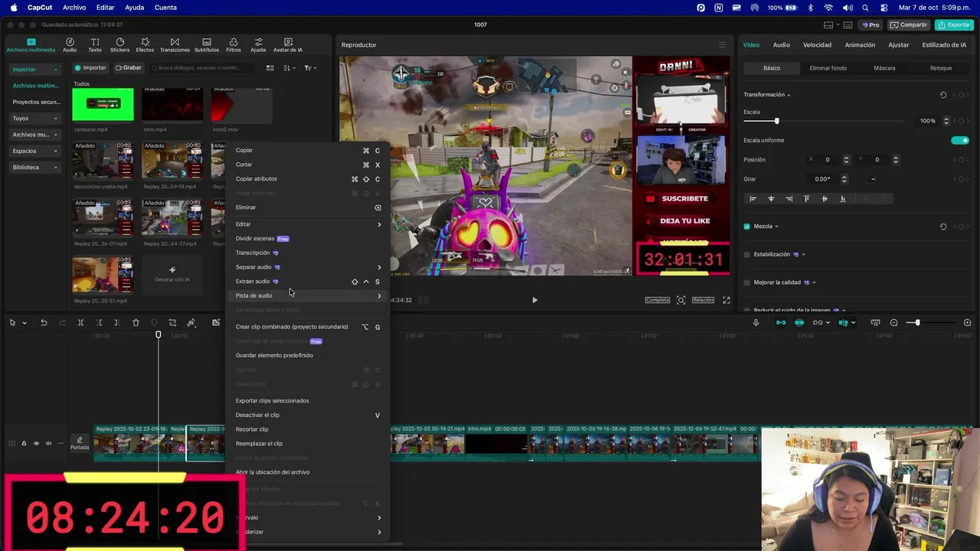Uncheck the Mezcla checkbox
The width and height of the screenshot is (980, 551).
tap(747, 227)
